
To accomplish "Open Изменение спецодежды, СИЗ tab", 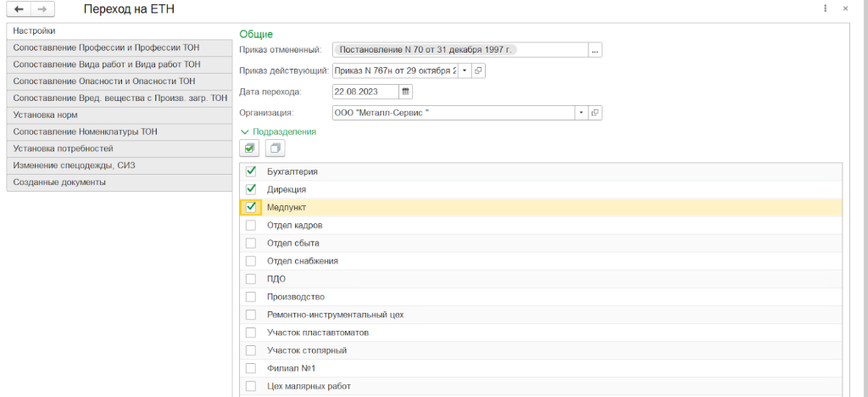I will (119, 165).
